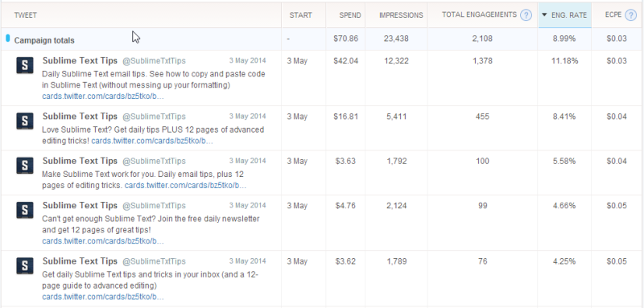
Task: Select the Campaign totals label
Action: coord(44,40)
